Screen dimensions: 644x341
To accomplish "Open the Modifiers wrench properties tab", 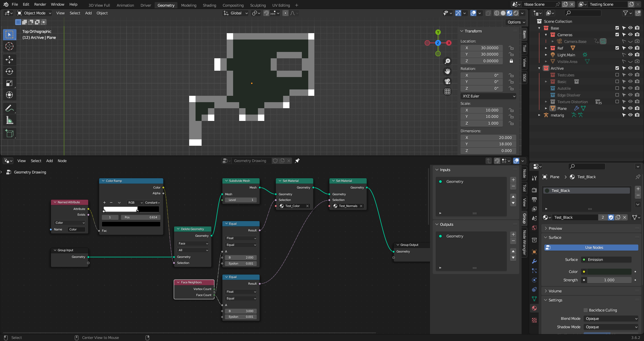I will [x=534, y=261].
